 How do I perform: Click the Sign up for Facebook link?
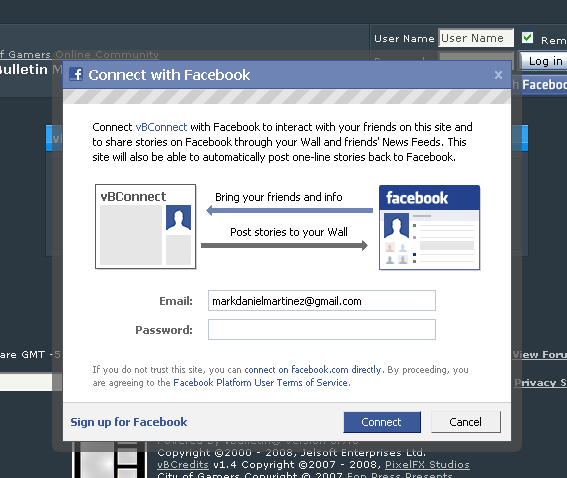(x=129, y=422)
